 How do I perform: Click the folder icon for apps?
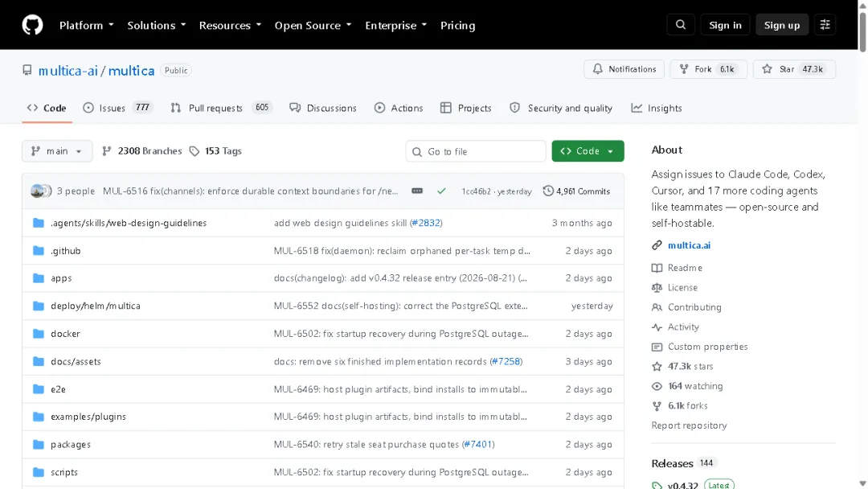[x=39, y=278]
